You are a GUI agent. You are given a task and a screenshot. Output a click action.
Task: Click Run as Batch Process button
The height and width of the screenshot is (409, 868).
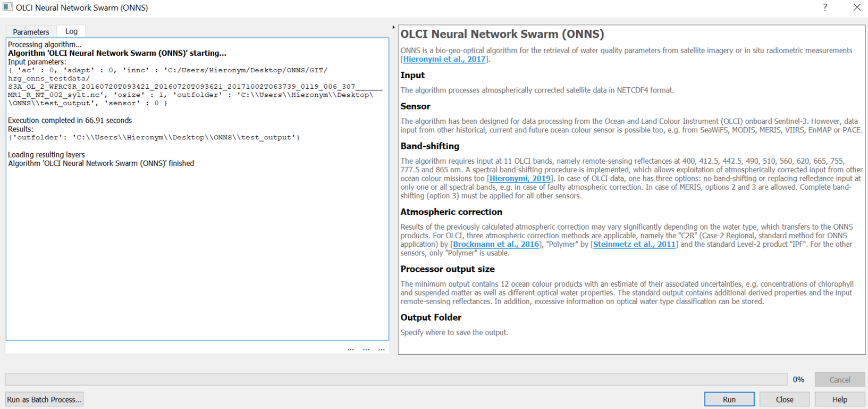click(44, 399)
